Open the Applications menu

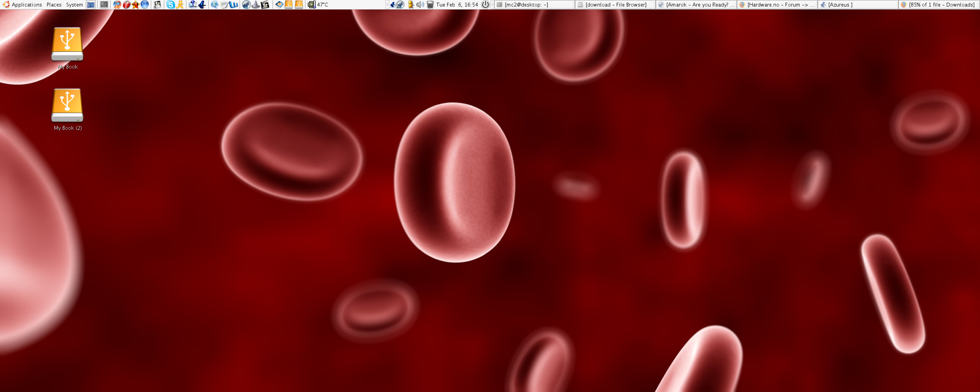pos(27,5)
